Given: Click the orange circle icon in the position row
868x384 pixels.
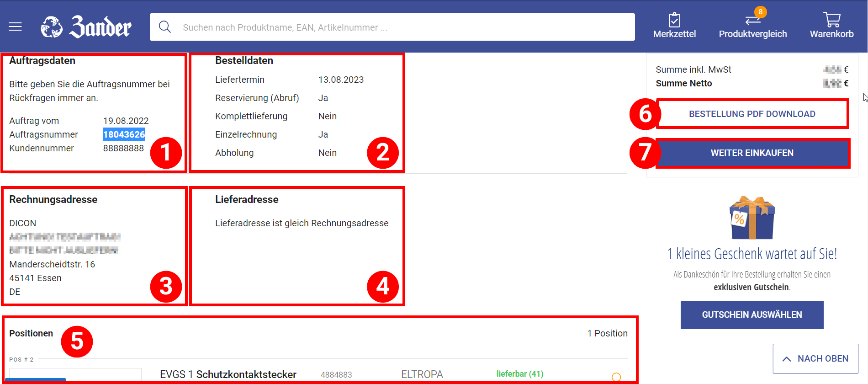Looking at the screenshot, I should (616, 377).
